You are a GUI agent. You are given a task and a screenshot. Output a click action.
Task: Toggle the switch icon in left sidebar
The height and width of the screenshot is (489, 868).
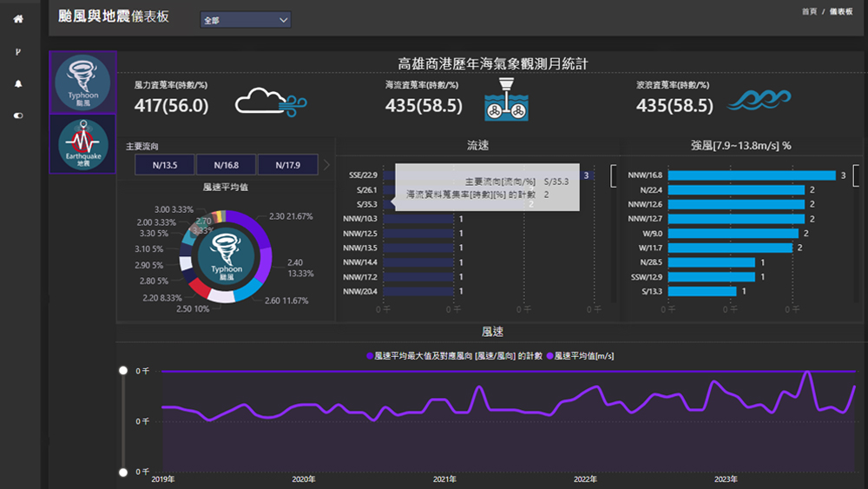pos(18,116)
